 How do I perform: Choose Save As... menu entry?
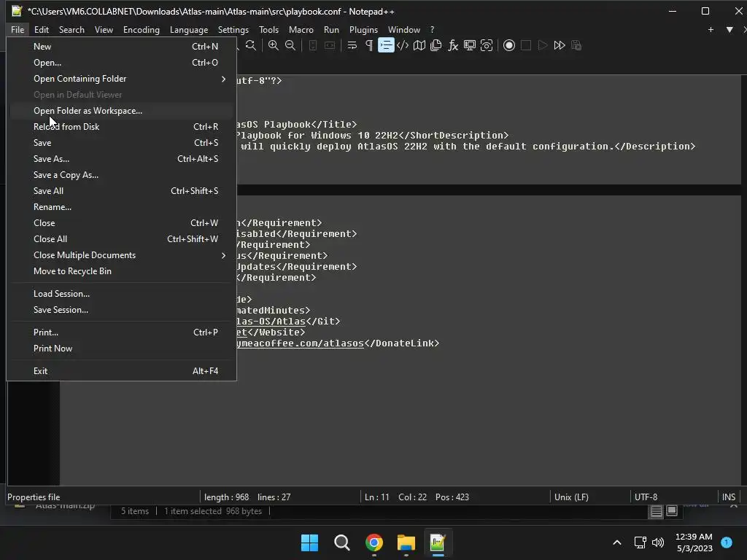pyautogui.click(x=122, y=158)
